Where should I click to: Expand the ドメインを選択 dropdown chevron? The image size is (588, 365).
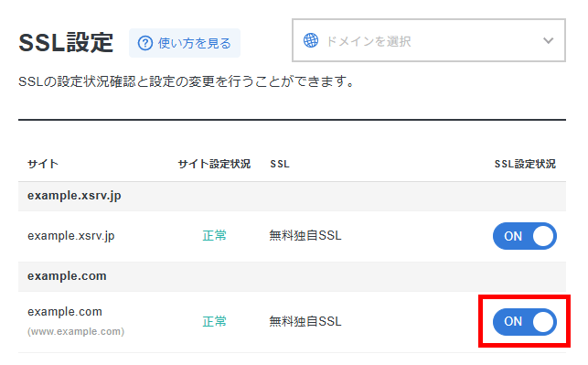pos(549,40)
